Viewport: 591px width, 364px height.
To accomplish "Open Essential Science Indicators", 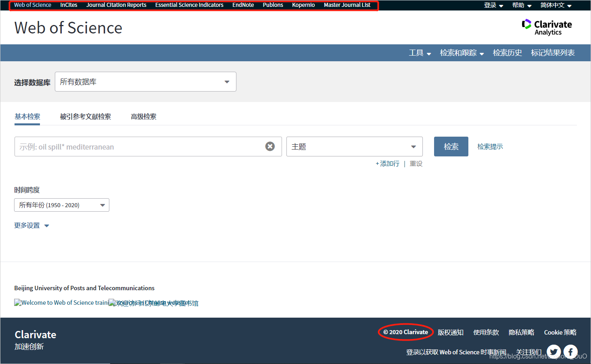I will [189, 5].
